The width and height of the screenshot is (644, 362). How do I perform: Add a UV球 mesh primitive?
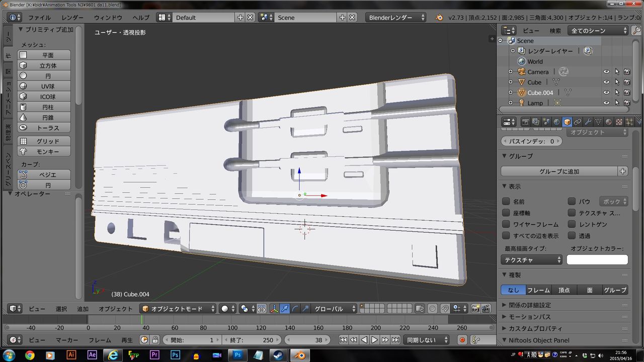coord(44,86)
